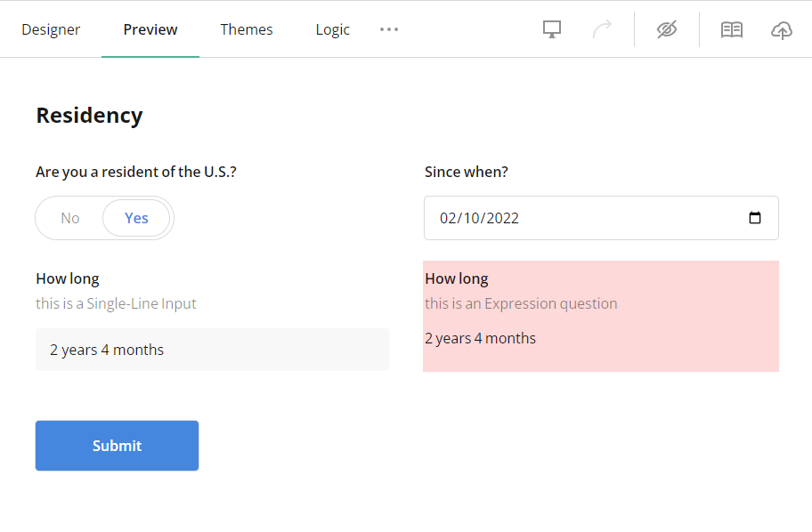
Task: Open the survey results book icon
Action: tap(731, 28)
